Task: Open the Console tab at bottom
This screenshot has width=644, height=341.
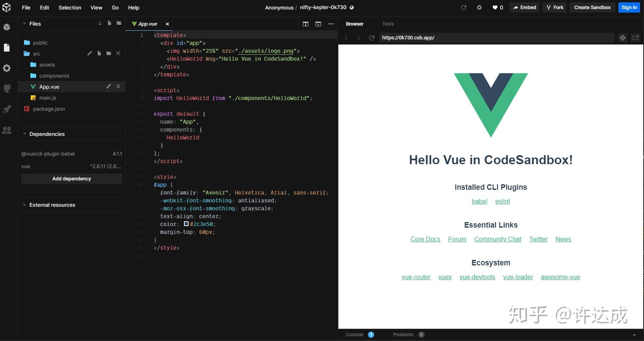Action: coord(354,335)
